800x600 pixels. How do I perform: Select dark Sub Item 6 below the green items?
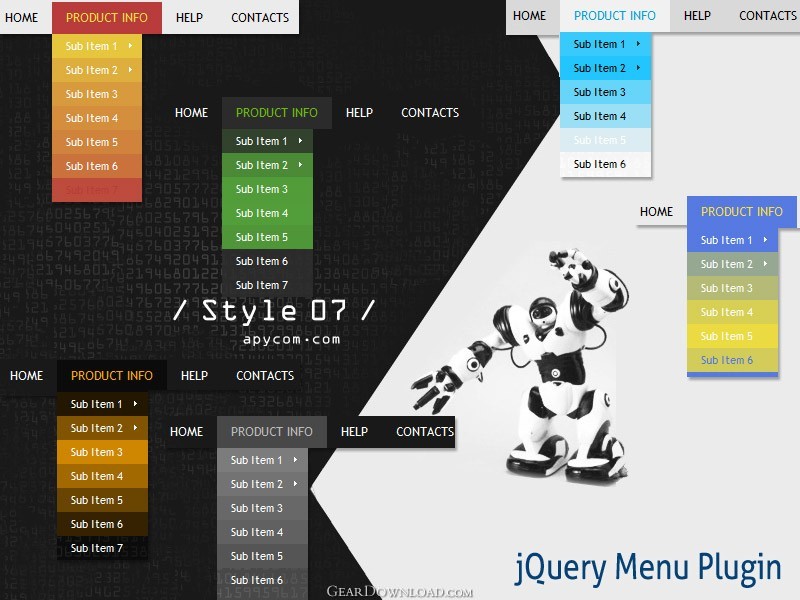(267, 261)
